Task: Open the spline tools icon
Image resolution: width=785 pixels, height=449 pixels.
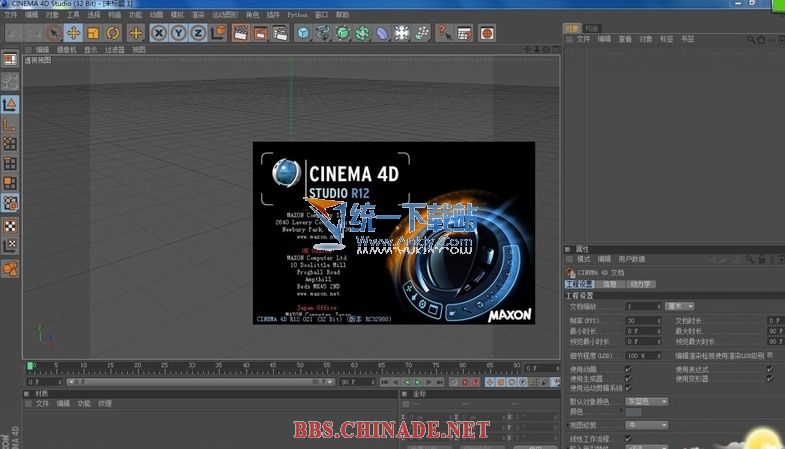Action: [x=323, y=33]
